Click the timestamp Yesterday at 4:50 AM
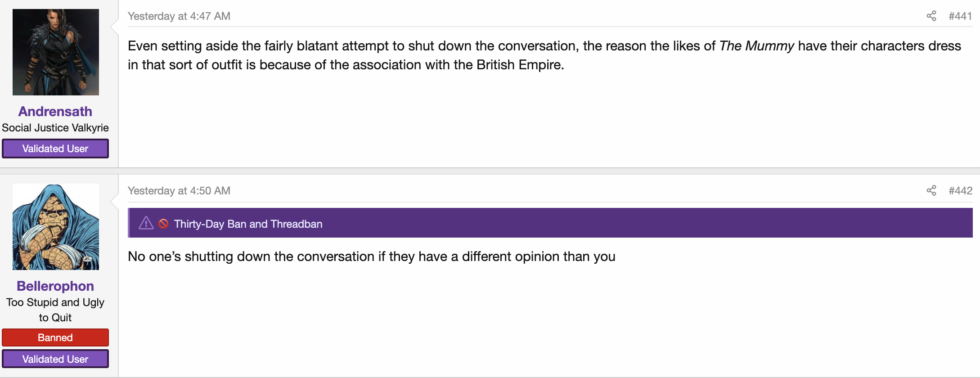Viewport: 980px width, 378px height. pos(179,191)
